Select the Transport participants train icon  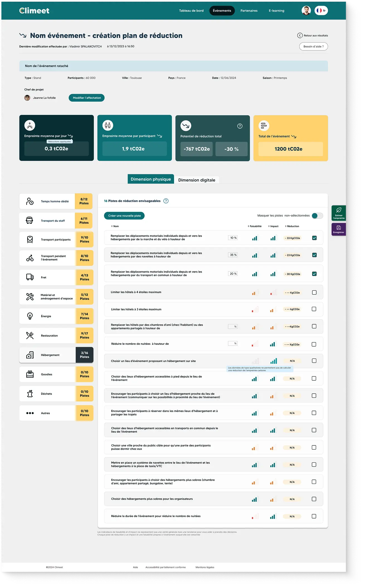[30, 239]
